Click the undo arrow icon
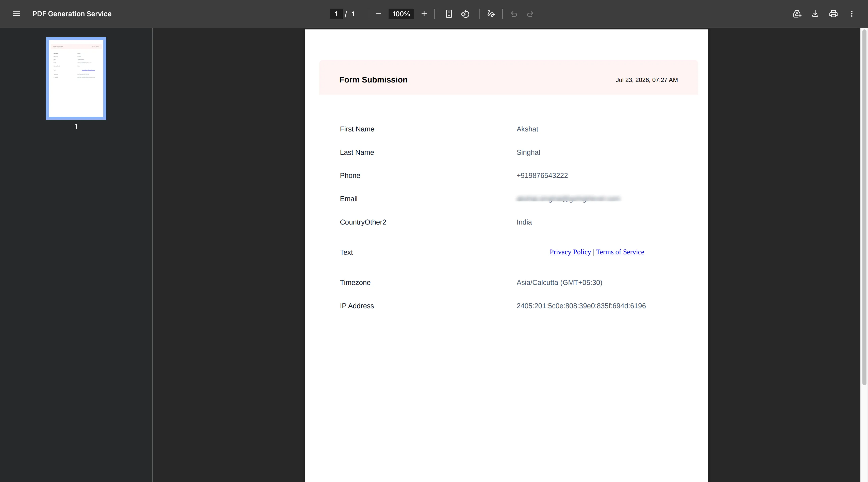The height and width of the screenshot is (482, 868). tap(513, 14)
